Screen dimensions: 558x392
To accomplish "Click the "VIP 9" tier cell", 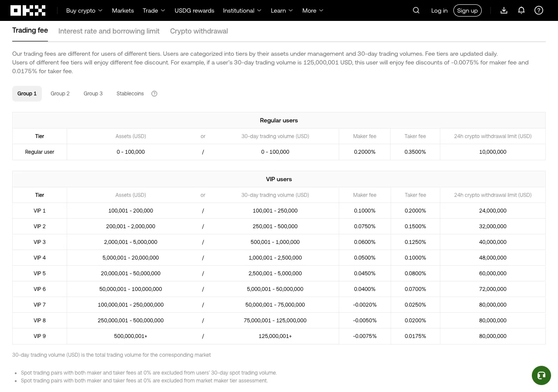I will tap(40, 336).
